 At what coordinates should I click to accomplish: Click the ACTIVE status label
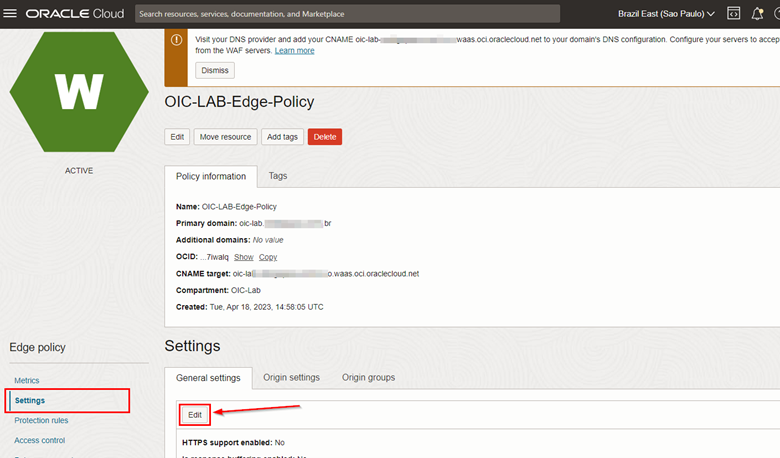(79, 171)
